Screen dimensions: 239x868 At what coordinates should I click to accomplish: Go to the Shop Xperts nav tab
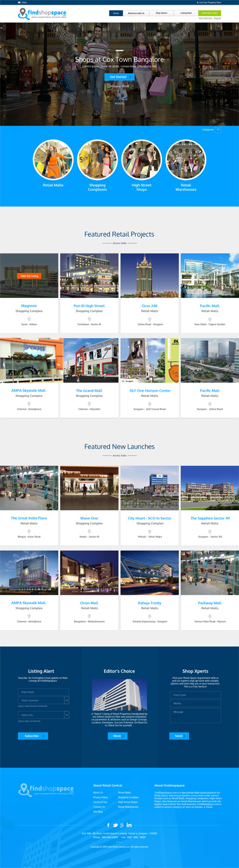tap(161, 13)
